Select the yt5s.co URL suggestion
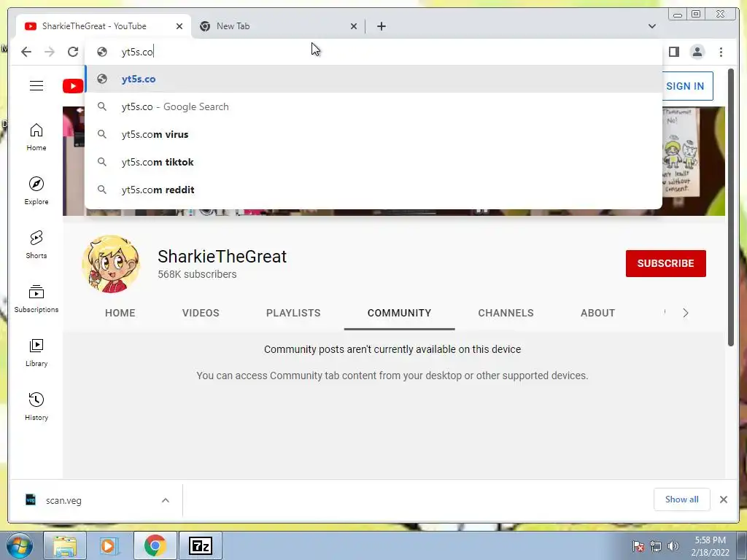 (373, 79)
